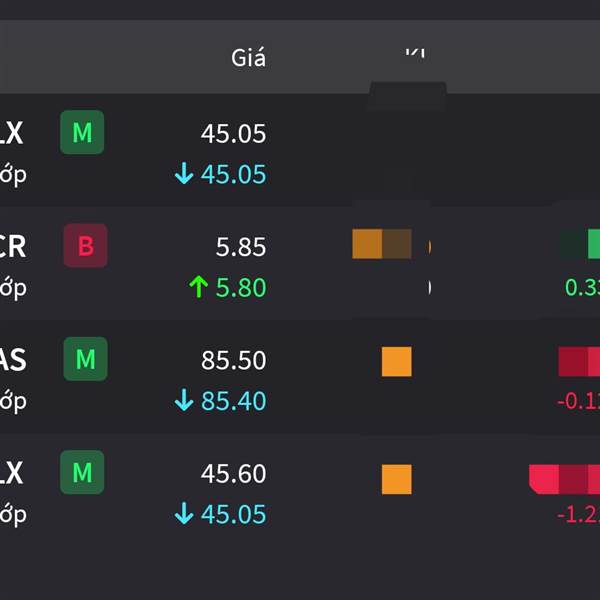Tap the price 45.60
This screenshot has width=600, height=600.
point(233,473)
